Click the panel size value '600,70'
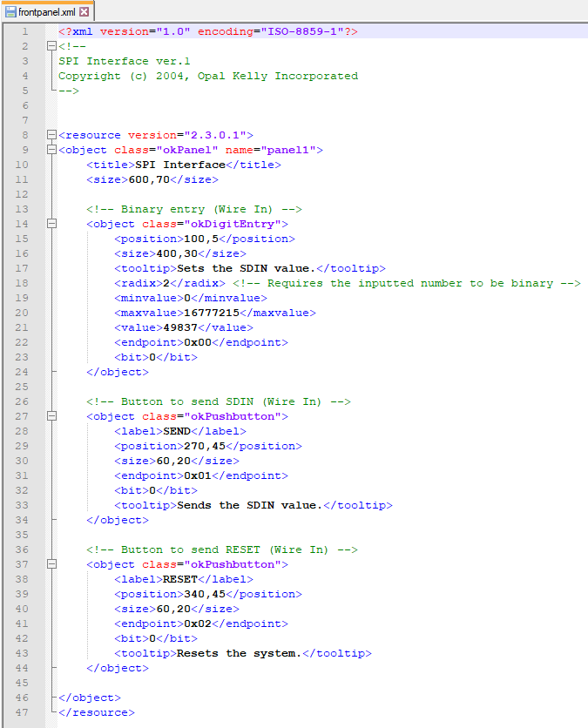 tap(149, 179)
